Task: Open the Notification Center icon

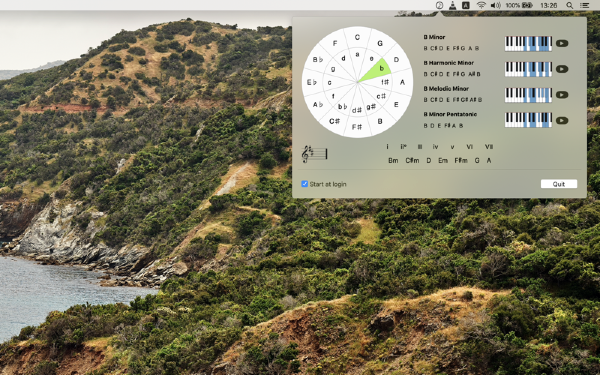Action: pyautogui.click(x=584, y=5)
